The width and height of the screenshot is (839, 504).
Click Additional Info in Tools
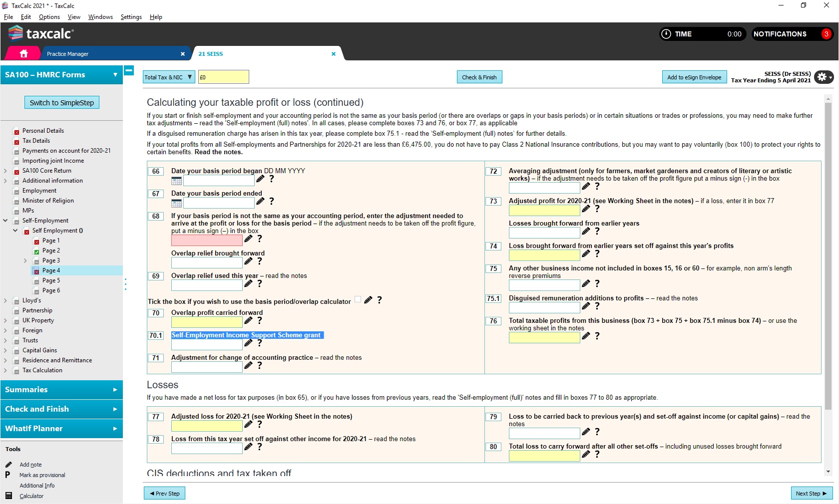(37, 486)
